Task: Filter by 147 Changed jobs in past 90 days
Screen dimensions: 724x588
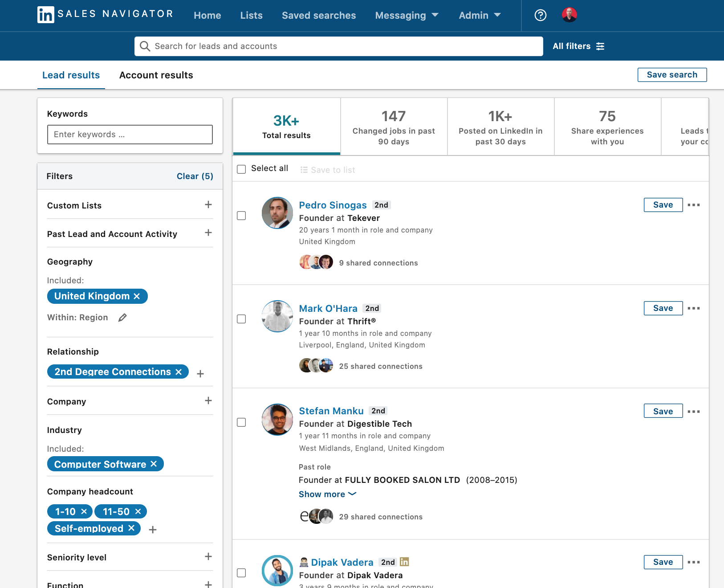Action: tap(394, 127)
